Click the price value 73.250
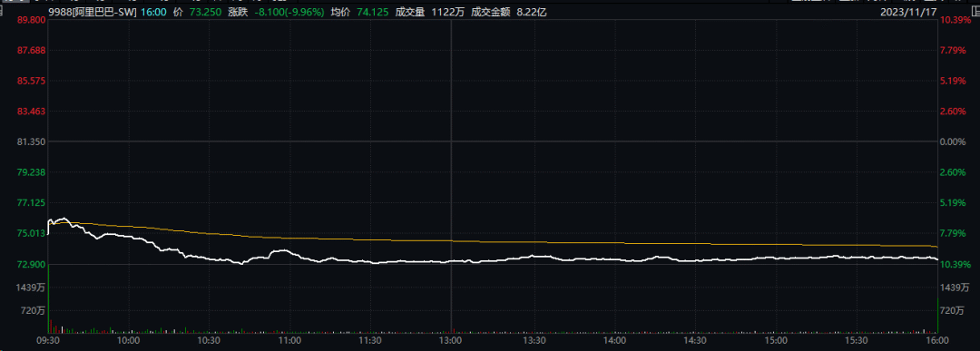The width and height of the screenshot is (980, 351). 207,12
